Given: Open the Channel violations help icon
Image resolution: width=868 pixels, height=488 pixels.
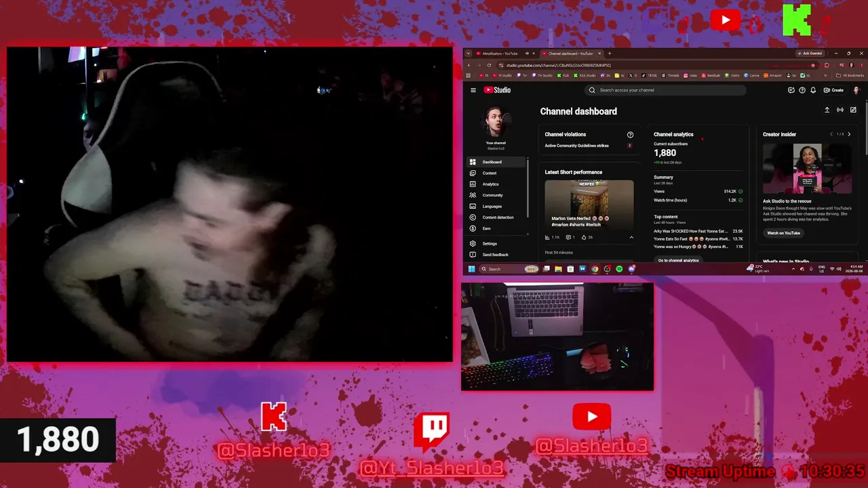Looking at the screenshot, I should click(x=630, y=135).
